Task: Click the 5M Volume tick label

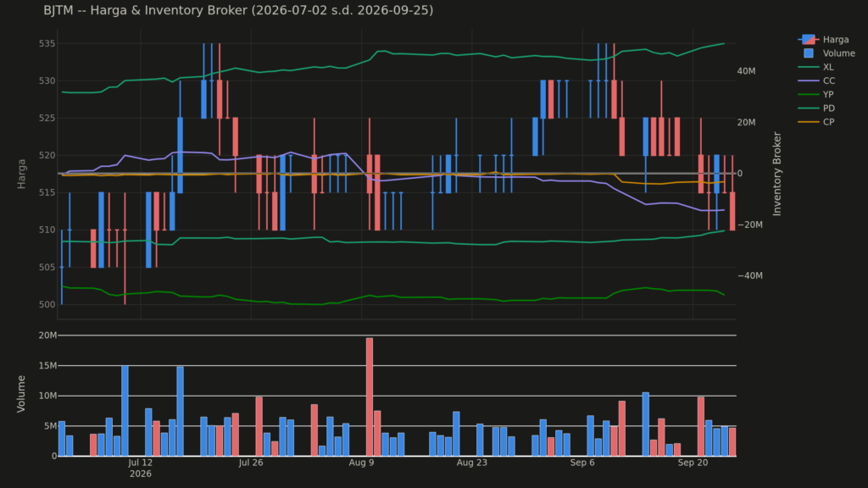Action: tap(50, 426)
